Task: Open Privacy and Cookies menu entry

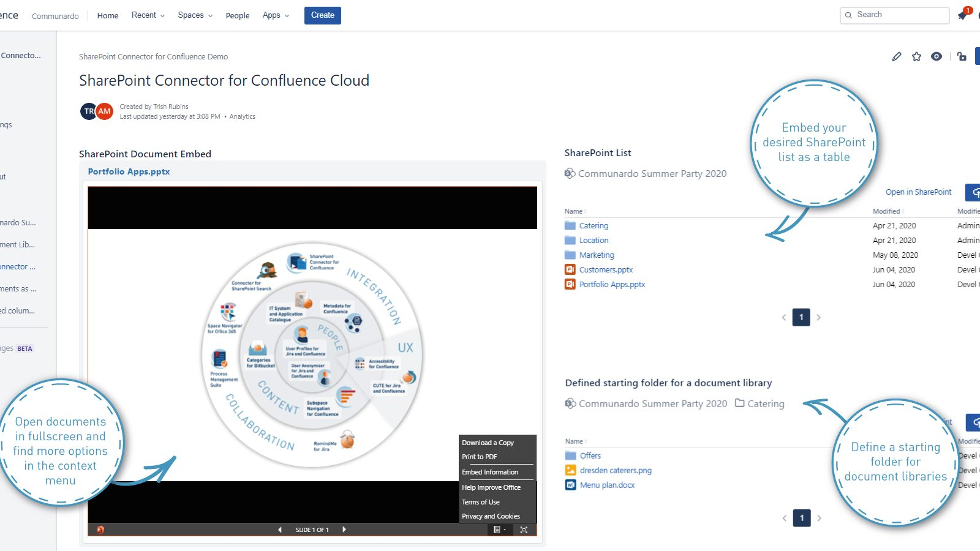Action: click(x=491, y=516)
